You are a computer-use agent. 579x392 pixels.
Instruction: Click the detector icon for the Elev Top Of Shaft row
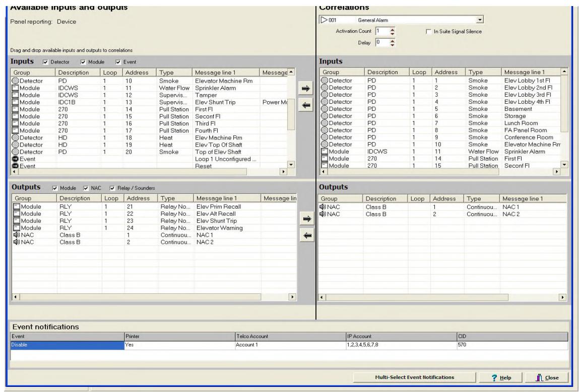tap(15, 145)
